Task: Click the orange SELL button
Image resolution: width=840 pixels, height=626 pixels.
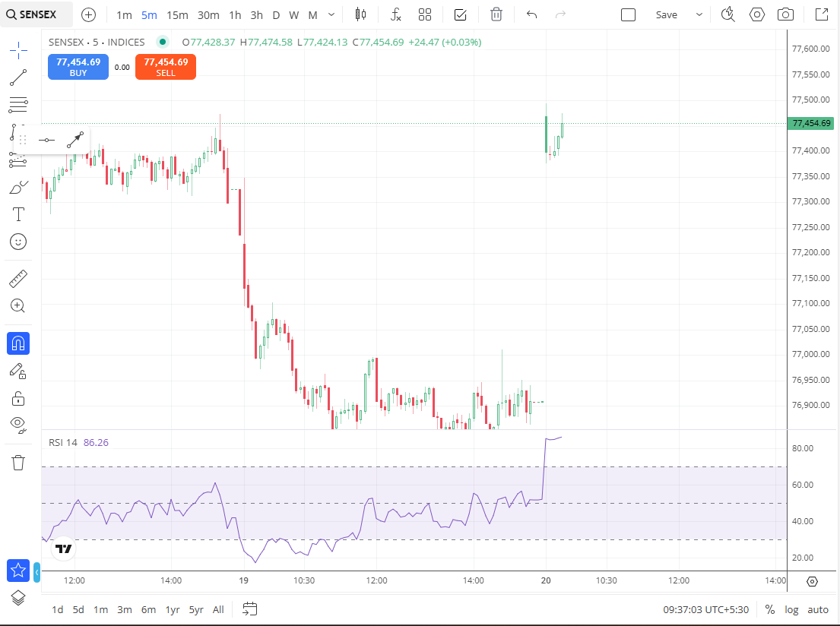Action: click(166, 67)
